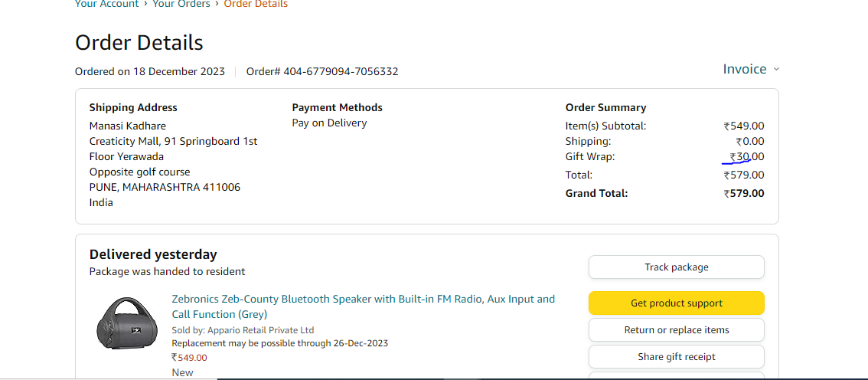Screen dimensions: 868x380
Task: Click the Track package button
Action: tap(677, 267)
